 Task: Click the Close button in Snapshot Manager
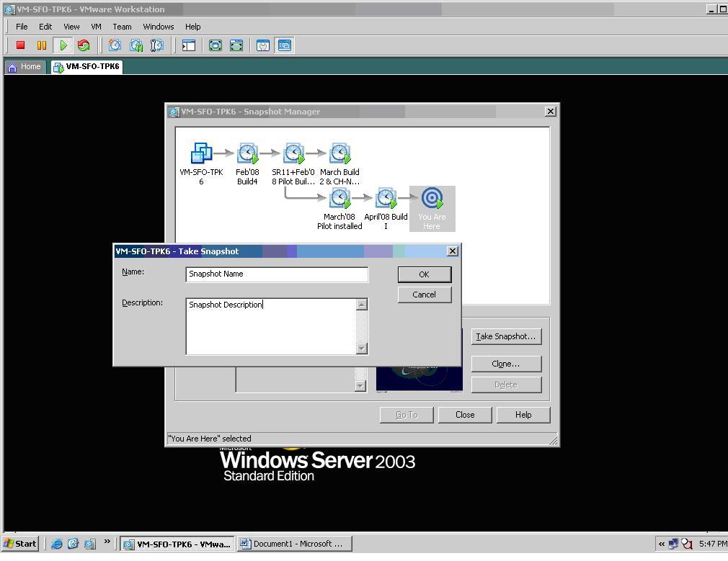(465, 415)
